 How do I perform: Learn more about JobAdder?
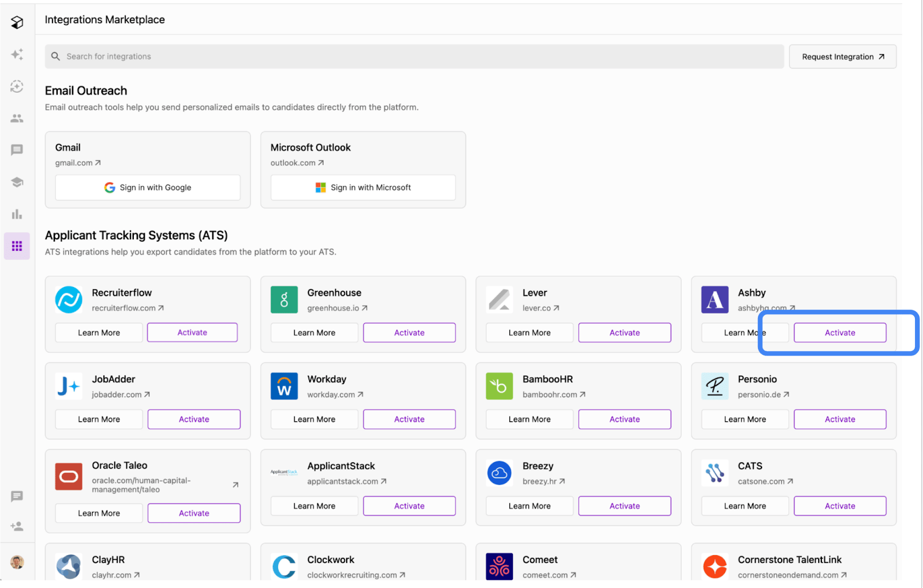[99, 419]
